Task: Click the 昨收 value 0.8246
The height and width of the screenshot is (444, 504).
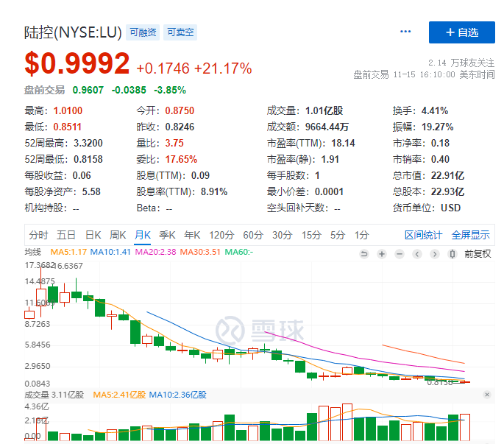Action: (x=180, y=127)
